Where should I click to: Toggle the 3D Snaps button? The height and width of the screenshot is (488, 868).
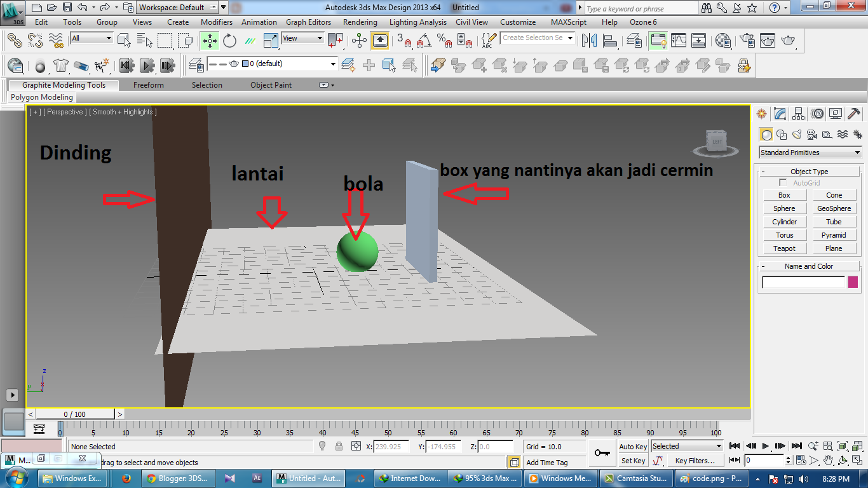click(404, 40)
